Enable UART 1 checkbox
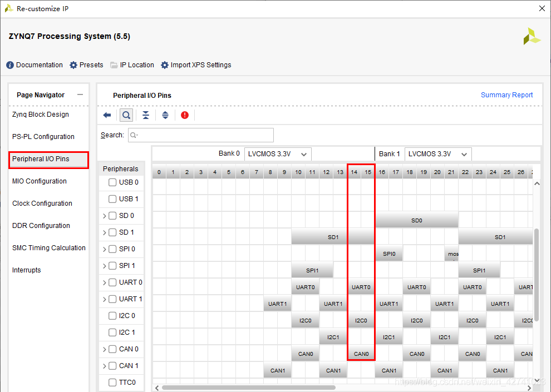Screen dimensions: 551x392 tap(112, 299)
